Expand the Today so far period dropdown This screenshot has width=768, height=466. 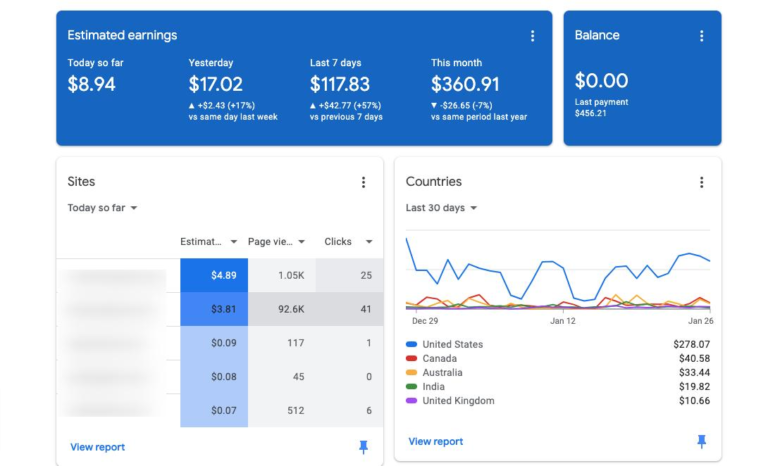click(102, 208)
